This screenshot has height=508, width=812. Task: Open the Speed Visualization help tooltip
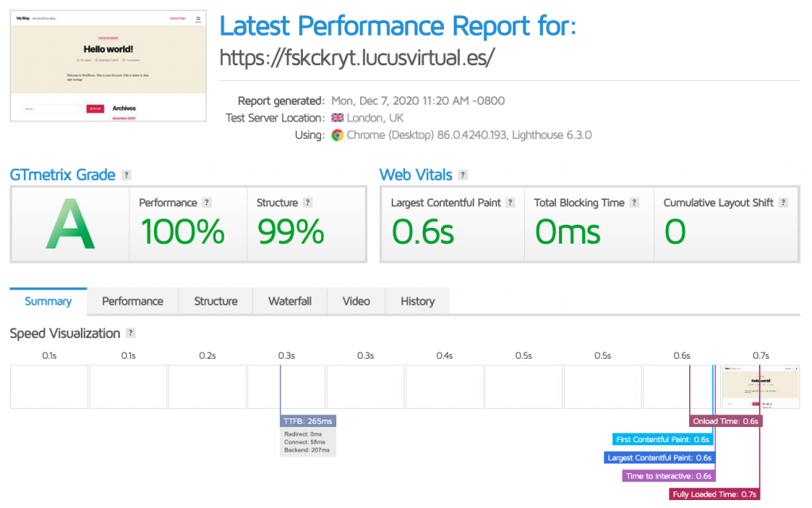133,333
